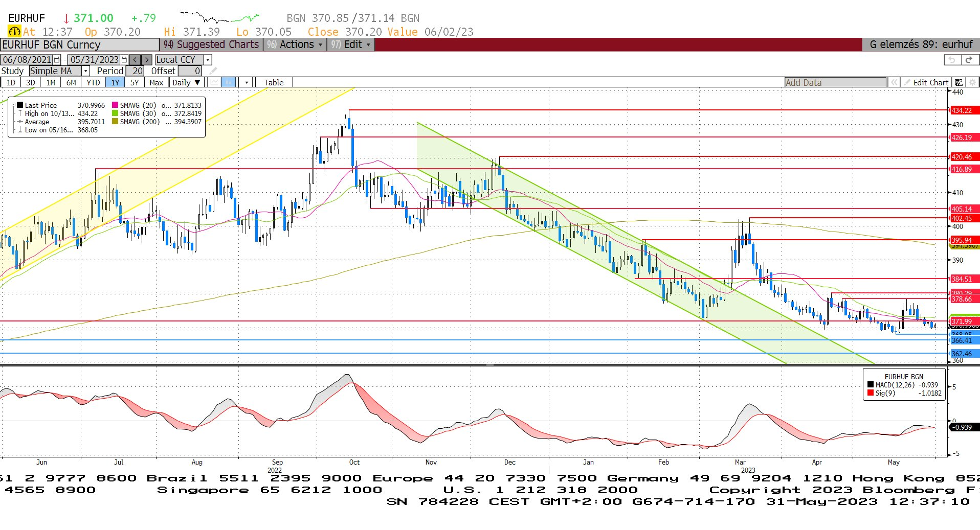Click the Table view button
980x530 pixels.
274,82
